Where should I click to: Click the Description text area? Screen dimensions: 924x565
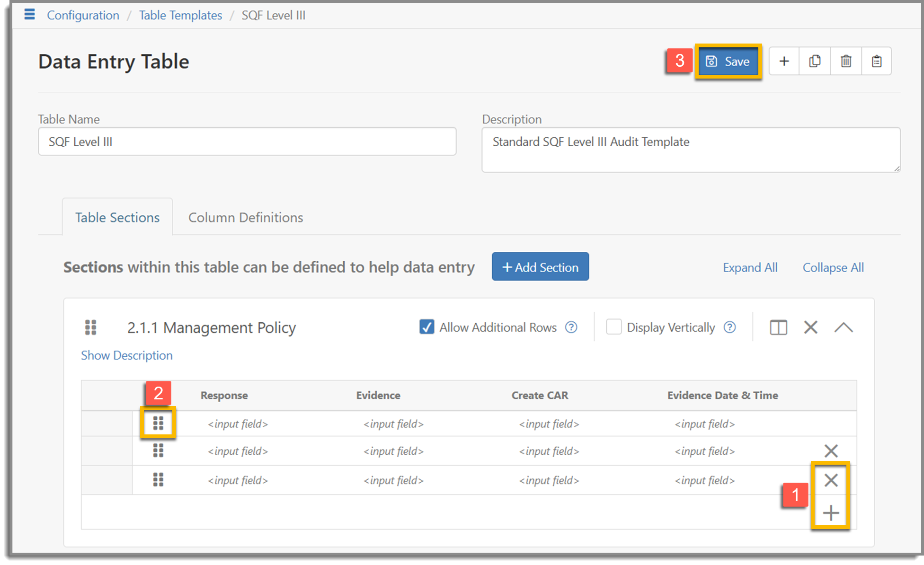point(691,150)
